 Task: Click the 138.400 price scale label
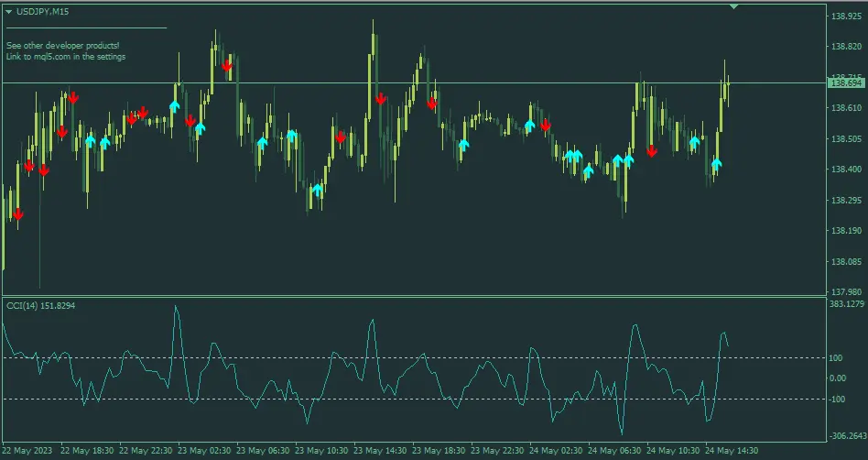coord(846,170)
